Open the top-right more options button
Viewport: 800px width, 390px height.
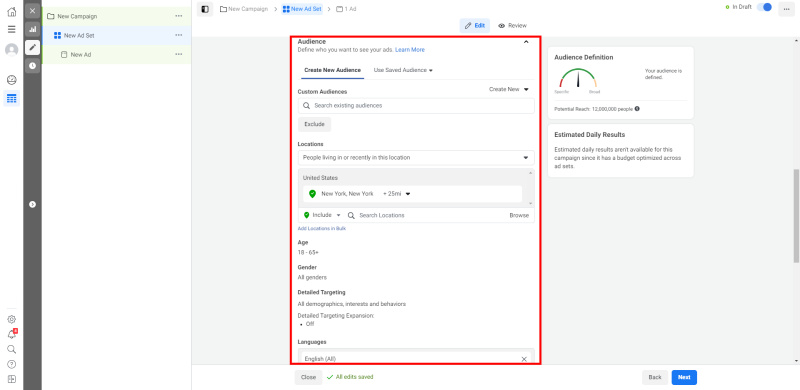pos(786,10)
